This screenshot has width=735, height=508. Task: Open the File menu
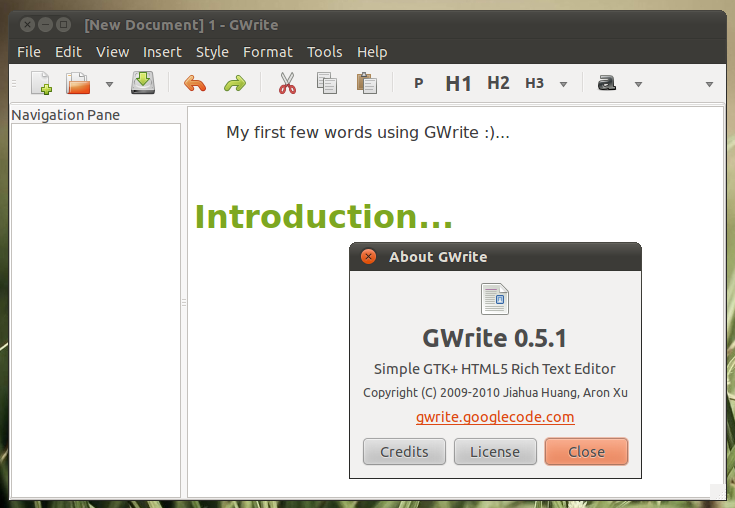pyautogui.click(x=29, y=52)
